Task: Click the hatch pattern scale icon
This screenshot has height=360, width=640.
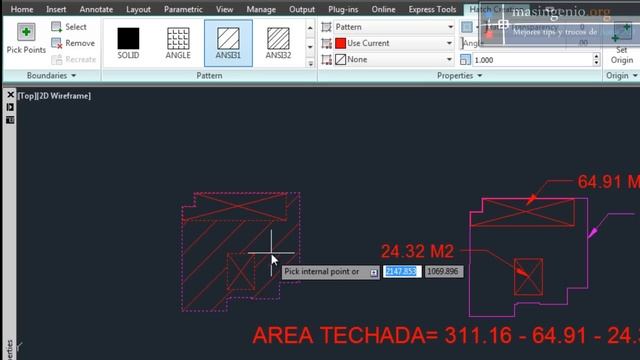Action: pyautogui.click(x=465, y=60)
